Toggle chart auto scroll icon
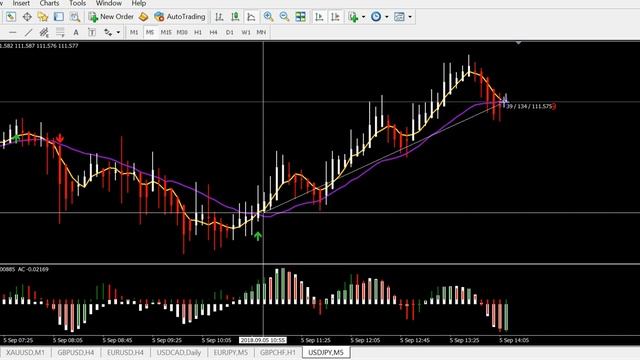 pos(319,17)
